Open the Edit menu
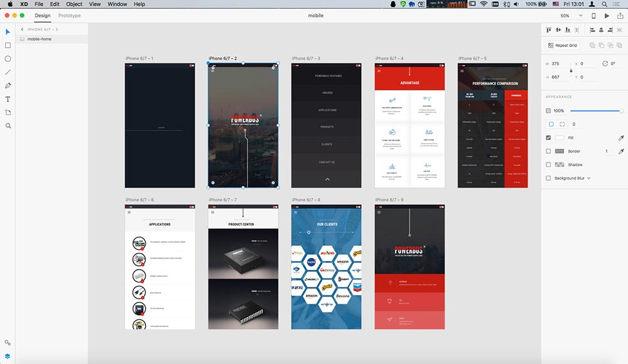The height and width of the screenshot is (364, 628). [x=55, y=4]
